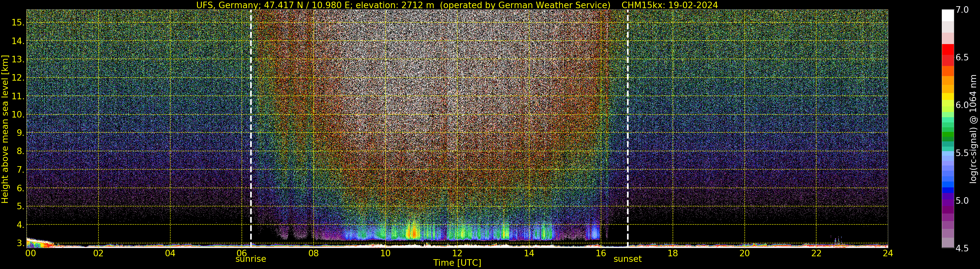This screenshot has width=980, height=269.
Task: Click the '00' time tick label
Action: pyautogui.click(x=30, y=253)
